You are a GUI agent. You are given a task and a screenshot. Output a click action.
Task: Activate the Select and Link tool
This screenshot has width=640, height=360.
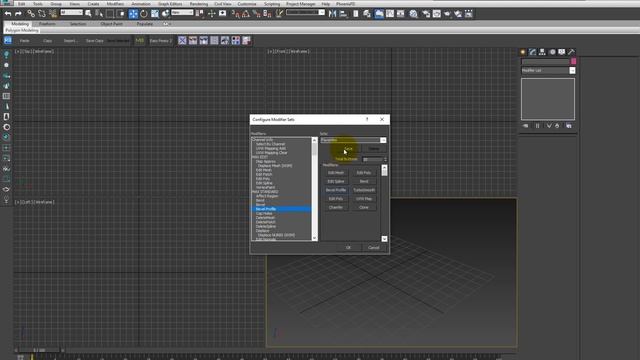pos(31,14)
